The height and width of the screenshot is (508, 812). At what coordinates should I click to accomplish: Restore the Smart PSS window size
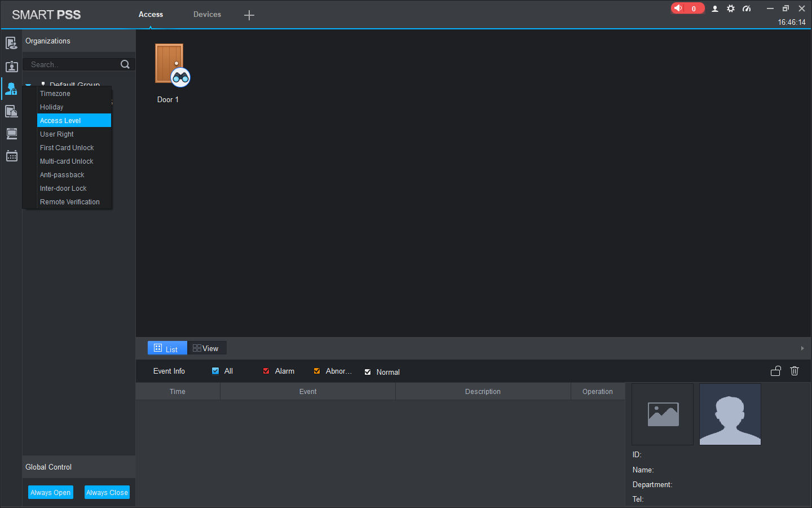coord(785,8)
